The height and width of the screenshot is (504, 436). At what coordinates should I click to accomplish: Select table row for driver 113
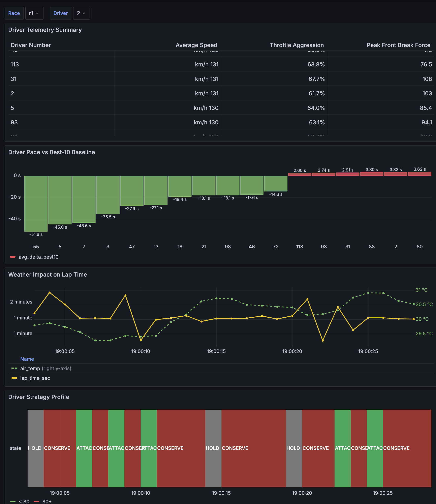(x=15, y=64)
